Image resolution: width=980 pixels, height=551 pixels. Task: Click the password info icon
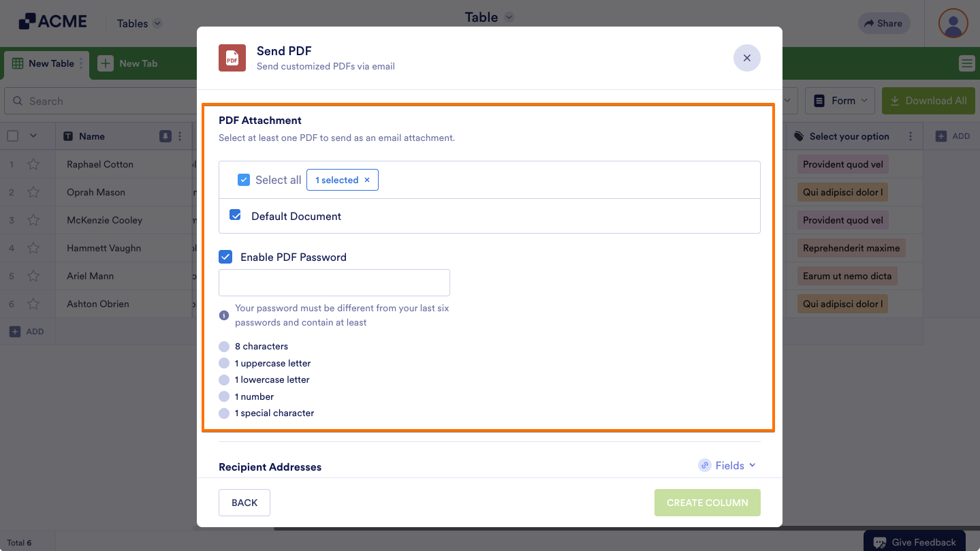[224, 315]
